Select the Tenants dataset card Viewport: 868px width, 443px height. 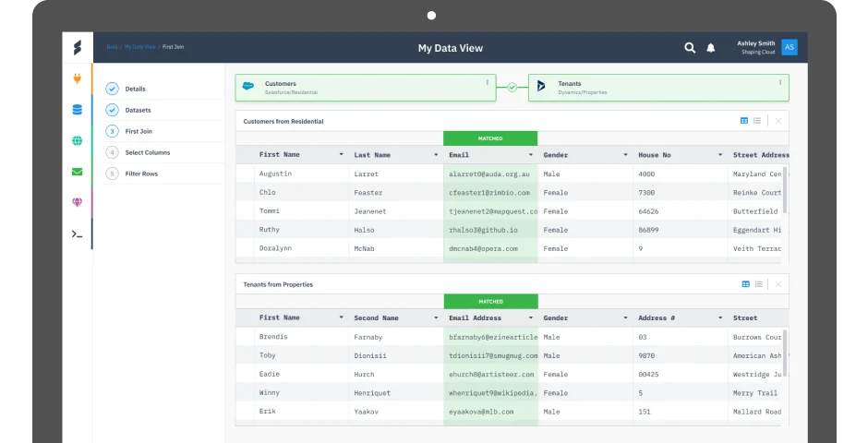click(658, 88)
